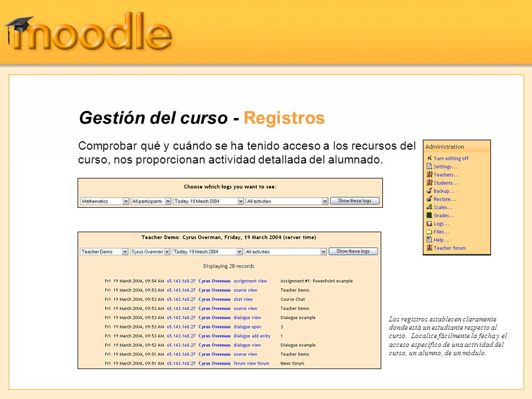This screenshot has height=399, width=532.
Task: Click the 'Course Chat' log entry text
Action: [293, 299]
